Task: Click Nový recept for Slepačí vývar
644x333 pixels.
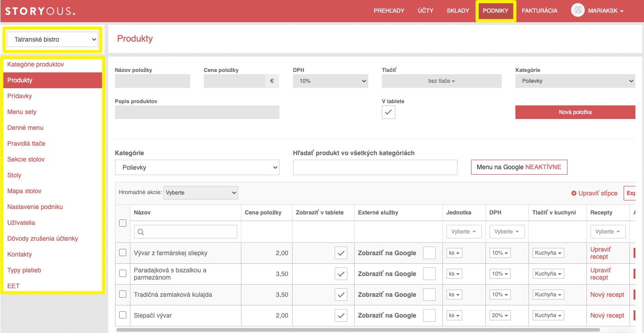Action: pos(607,315)
